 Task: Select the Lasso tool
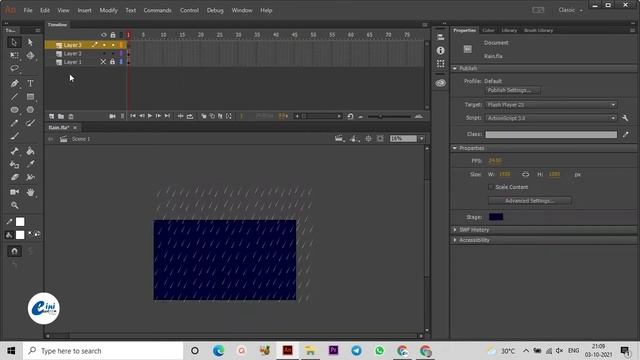(14, 68)
